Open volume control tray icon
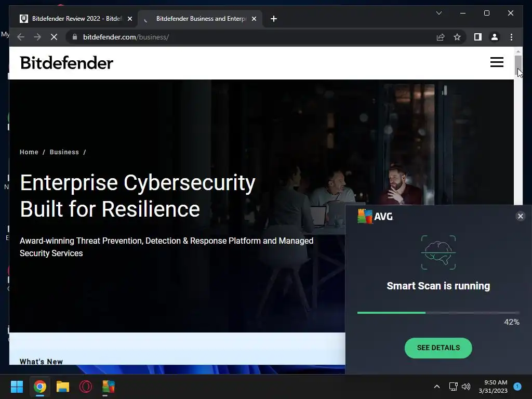 pos(466,387)
